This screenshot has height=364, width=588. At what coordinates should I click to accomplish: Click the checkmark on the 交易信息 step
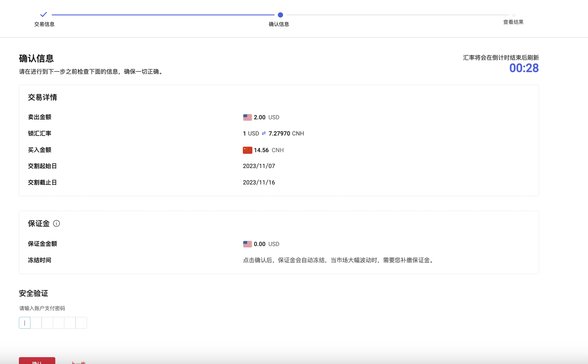44,14
